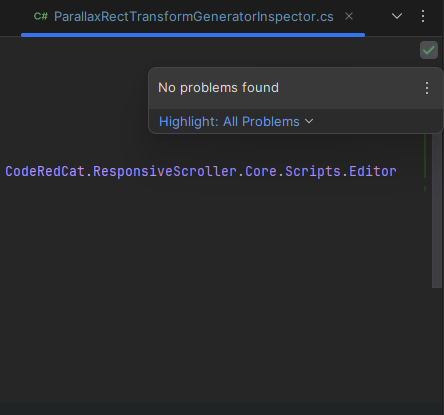Viewport: 444px width, 415px height.
Task: Click the green checkmark inspections widget
Action: [x=429, y=50]
